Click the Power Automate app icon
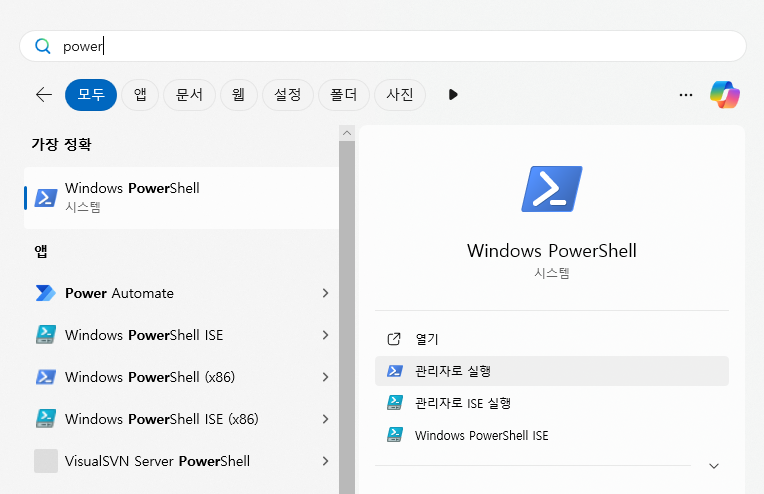Image resolution: width=764 pixels, height=494 pixels. click(x=46, y=293)
